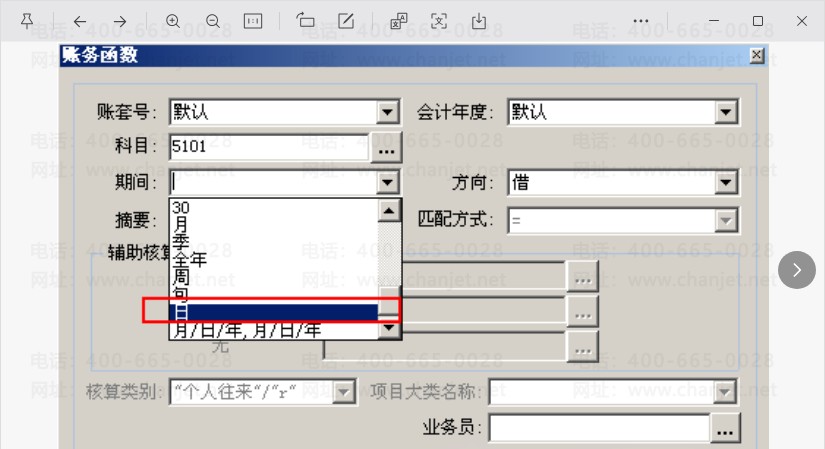
Task: Click the 科目 field containing 5101
Action: pyautogui.click(x=269, y=147)
